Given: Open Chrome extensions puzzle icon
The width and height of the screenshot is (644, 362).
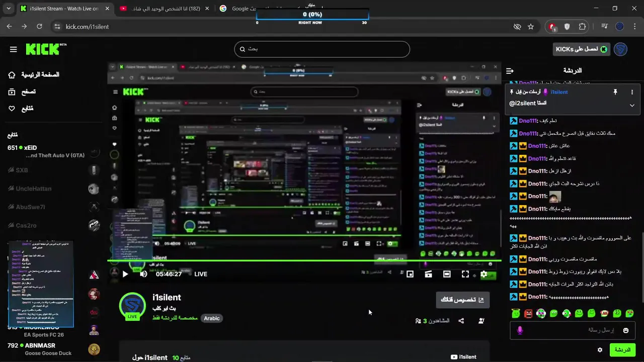Looking at the screenshot, I should 582,27.
